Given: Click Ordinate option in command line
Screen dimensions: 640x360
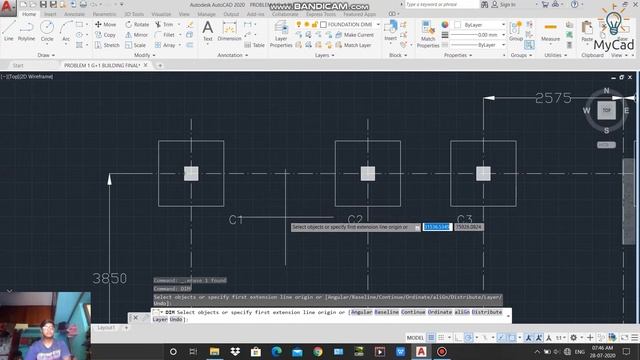Looking at the screenshot, I should (440, 312).
